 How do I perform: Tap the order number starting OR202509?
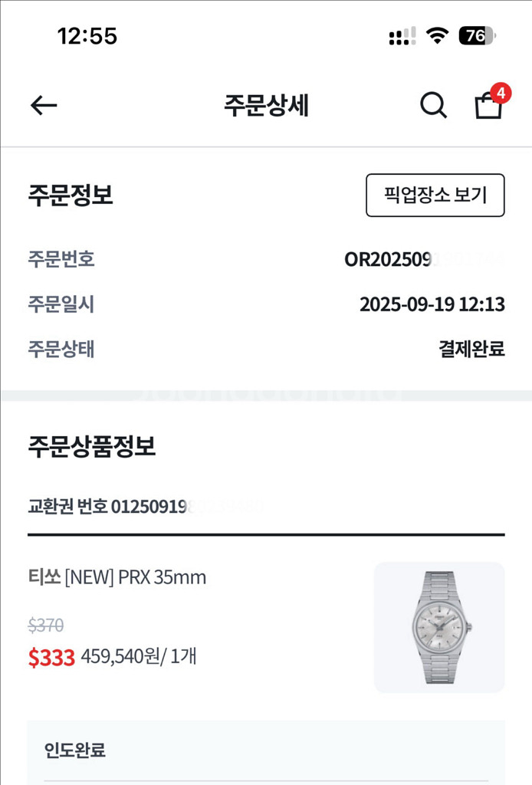click(418, 260)
